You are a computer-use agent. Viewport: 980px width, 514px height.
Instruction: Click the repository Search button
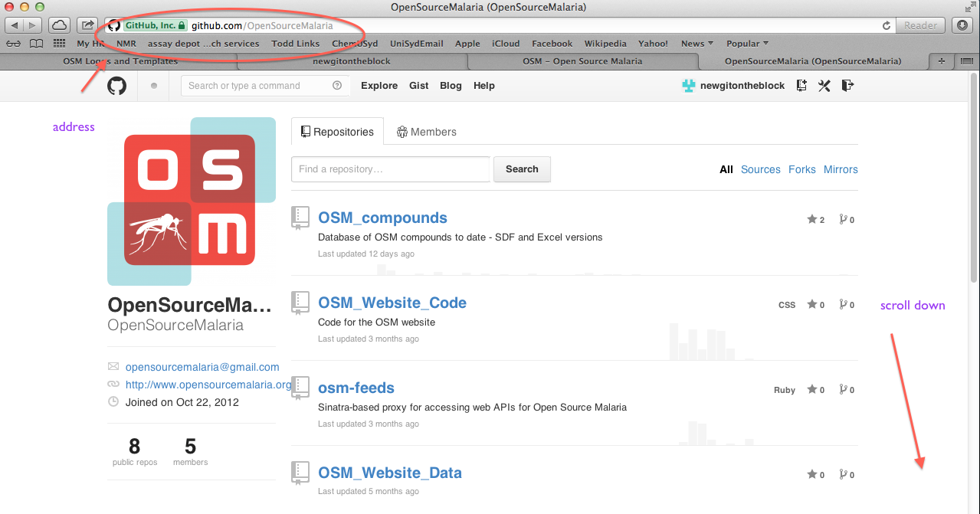[522, 169]
